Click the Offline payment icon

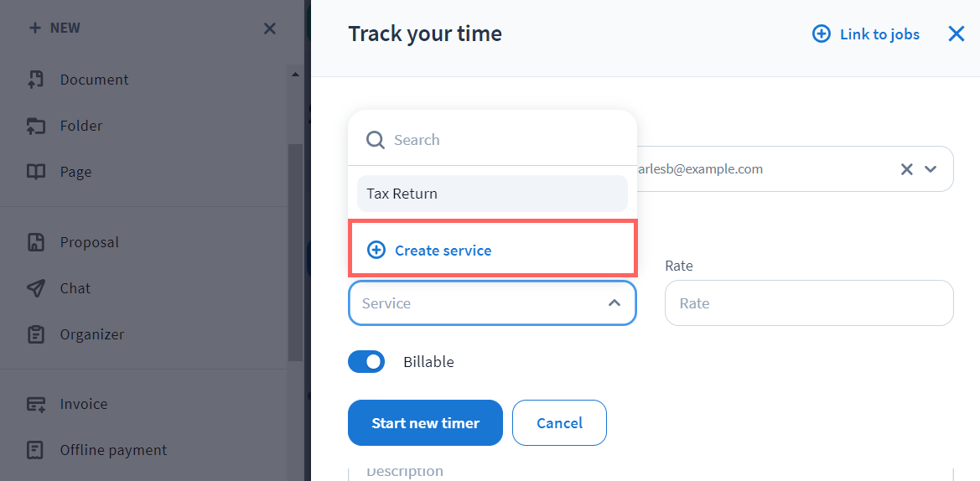tap(36, 450)
